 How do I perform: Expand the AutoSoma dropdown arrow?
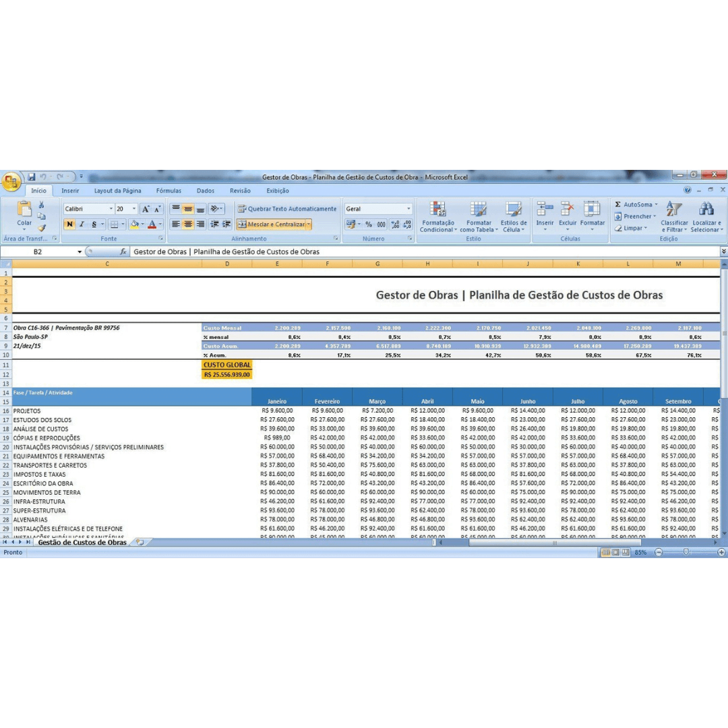[656, 204]
